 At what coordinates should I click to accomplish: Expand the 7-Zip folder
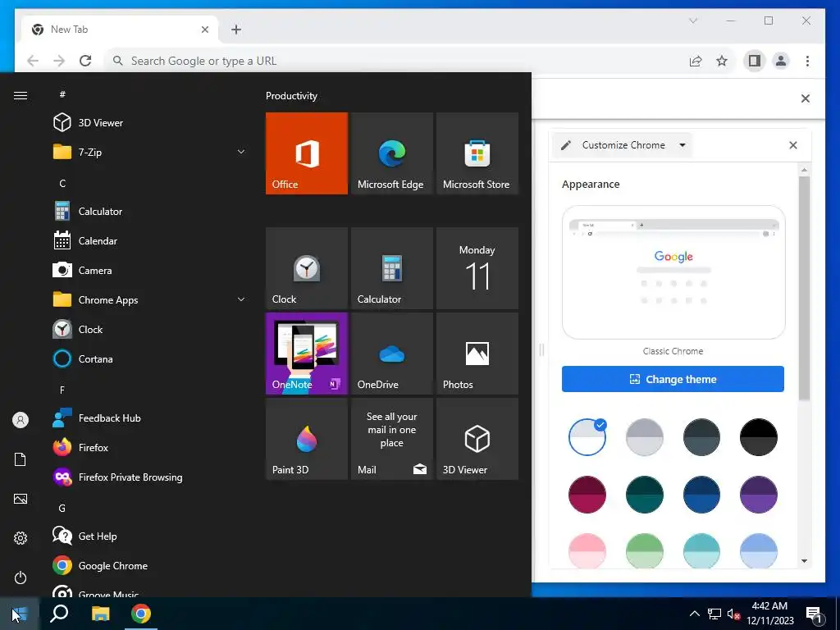[x=241, y=152]
